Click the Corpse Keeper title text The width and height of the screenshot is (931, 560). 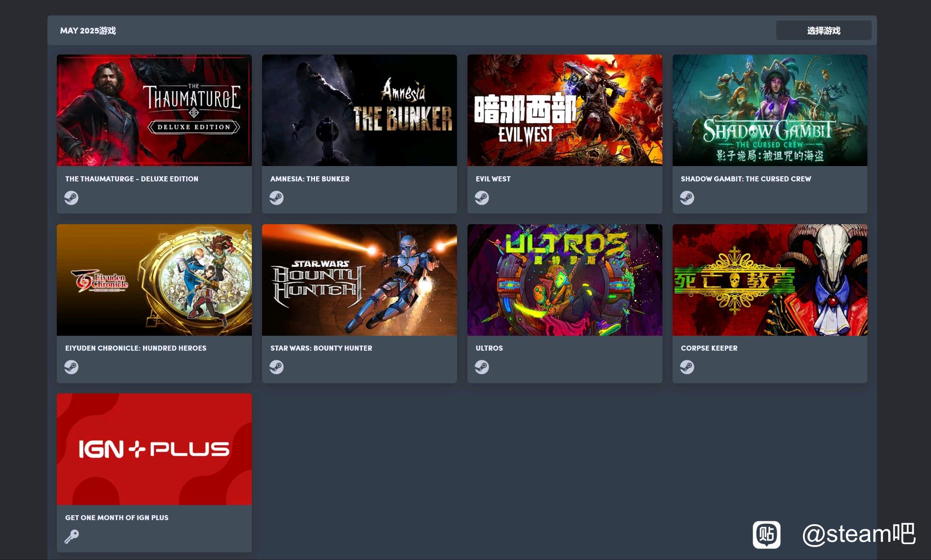709,348
